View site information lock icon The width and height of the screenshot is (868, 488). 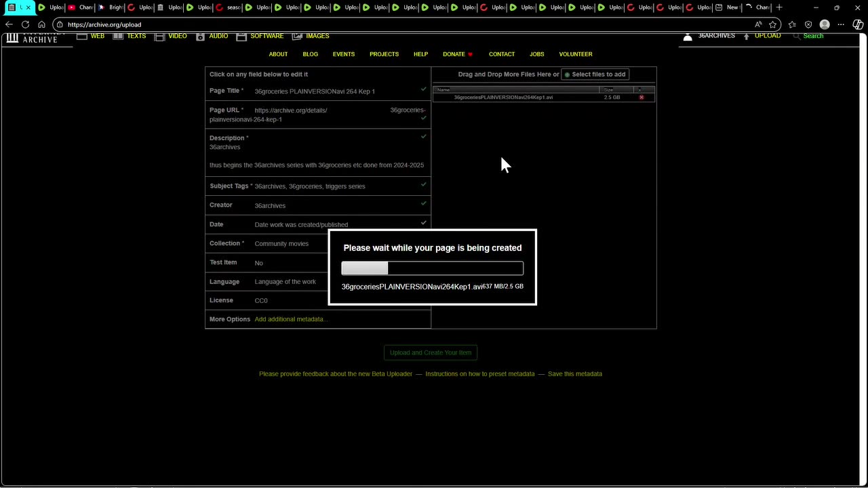60,24
